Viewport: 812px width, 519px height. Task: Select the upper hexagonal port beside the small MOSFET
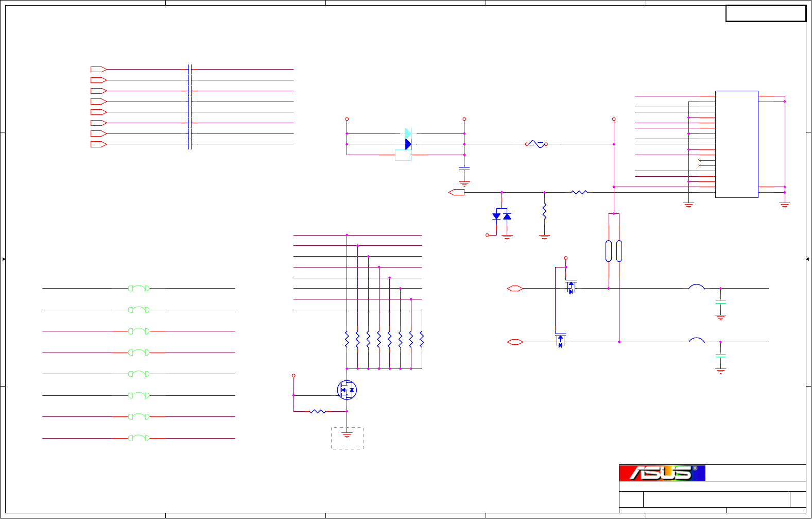pos(515,289)
